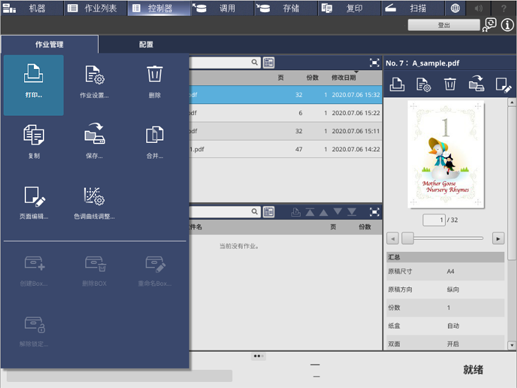517x388 pixels.
Task: Click the preview page slider handle
Action: point(407,238)
